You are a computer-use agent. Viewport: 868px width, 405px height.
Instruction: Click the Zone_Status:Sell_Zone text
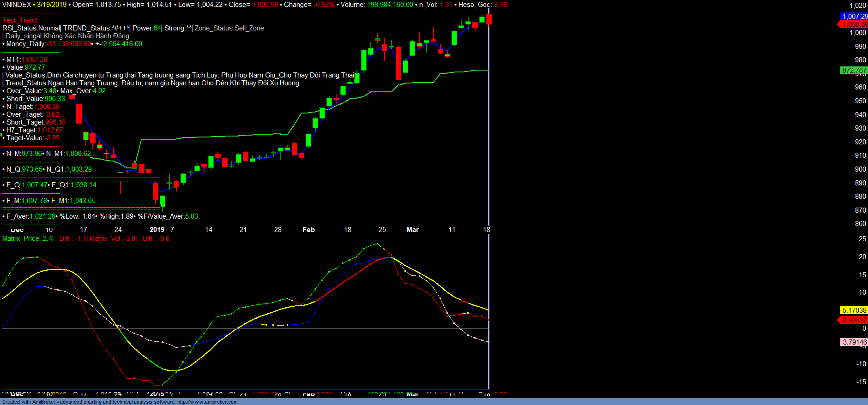click(x=229, y=28)
